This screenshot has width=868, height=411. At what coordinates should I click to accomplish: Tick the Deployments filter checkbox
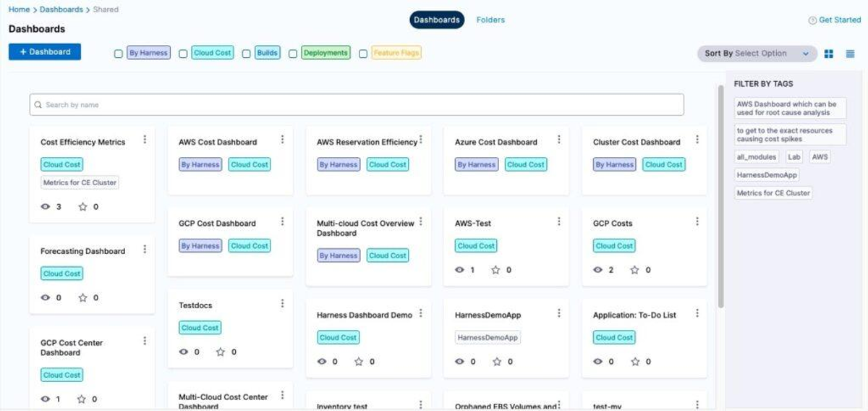[x=293, y=54]
